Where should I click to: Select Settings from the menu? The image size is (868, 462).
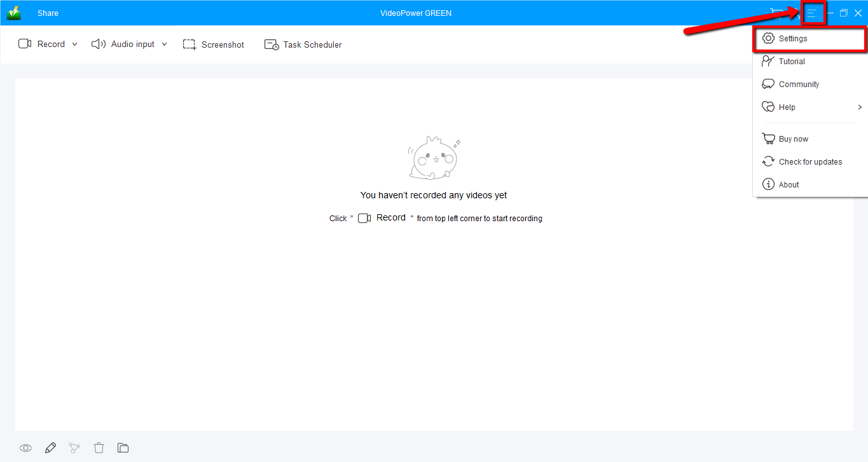click(792, 38)
